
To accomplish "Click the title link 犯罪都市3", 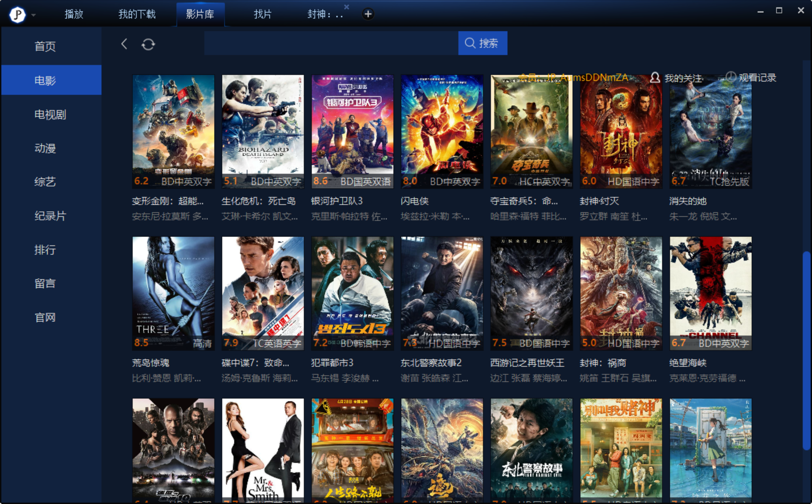I will [332, 363].
